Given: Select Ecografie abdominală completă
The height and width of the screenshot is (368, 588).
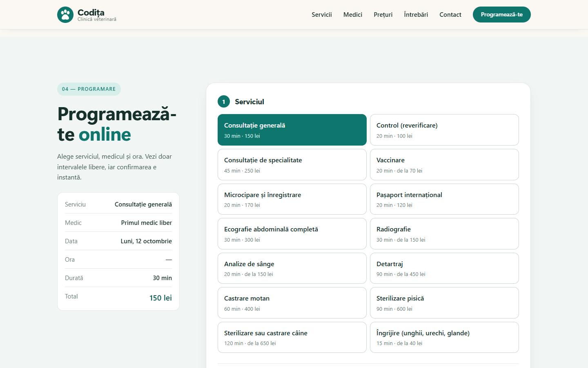Looking at the screenshot, I should (x=292, y=234).
